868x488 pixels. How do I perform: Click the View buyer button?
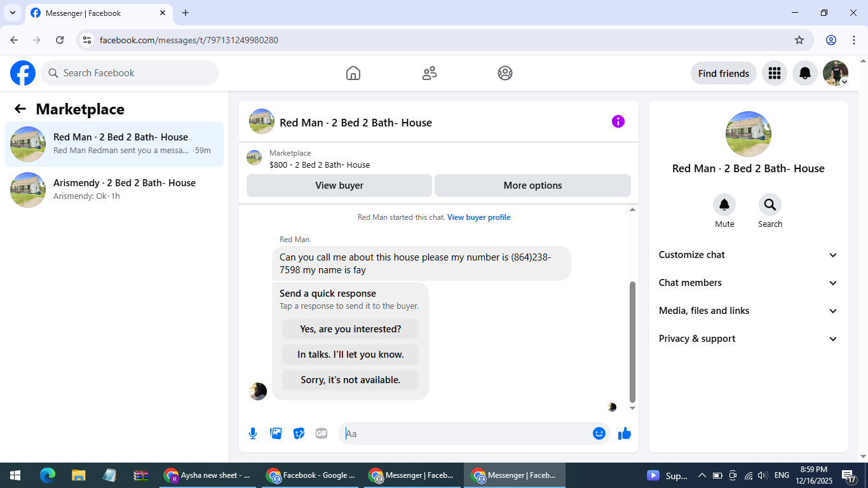pos(339,186)
